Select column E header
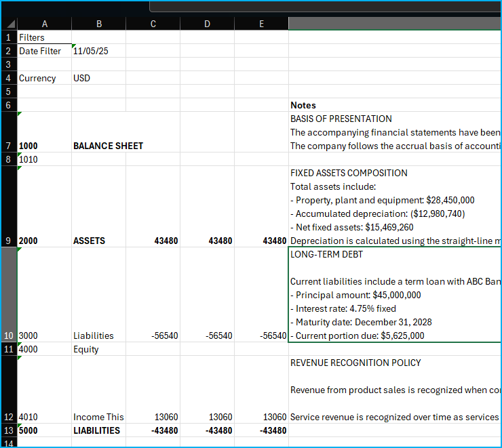The image size is (502, 448). [261, 24]
